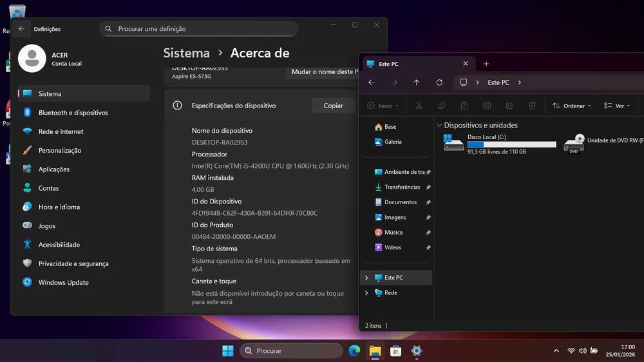Open Base in Explorer navigation pane

[397, 127]
